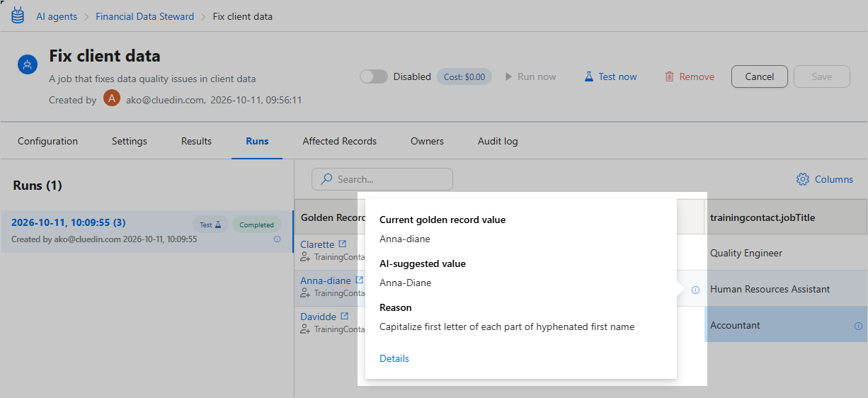Click info icon on the run entry
868x398 pixels.
tap(277, 239)
